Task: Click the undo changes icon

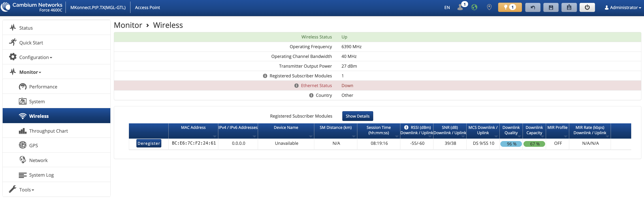Action: [x=533, y=7]
